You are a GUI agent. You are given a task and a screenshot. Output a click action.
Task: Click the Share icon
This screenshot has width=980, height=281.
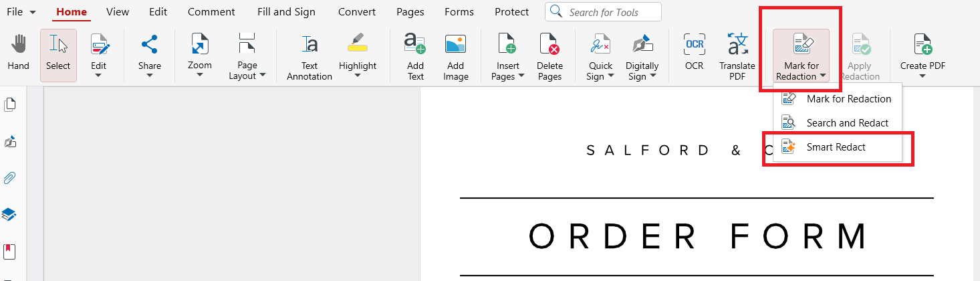[150, 45]
